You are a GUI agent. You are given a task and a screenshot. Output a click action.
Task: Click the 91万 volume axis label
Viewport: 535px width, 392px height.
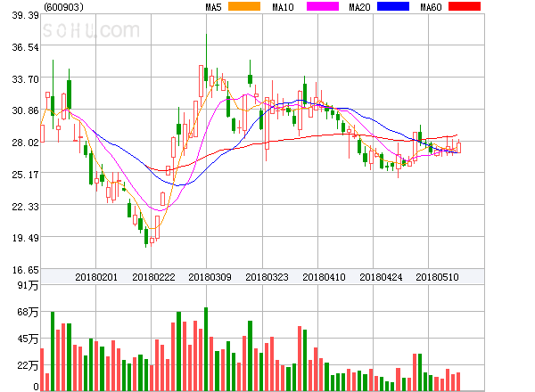tap(28, 285)
